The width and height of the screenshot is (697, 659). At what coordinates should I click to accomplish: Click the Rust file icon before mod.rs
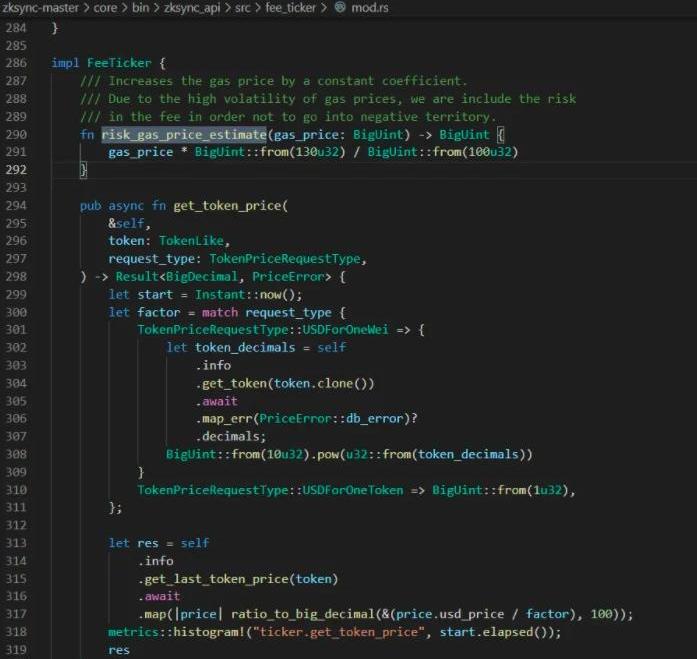click(x=340, y=7)
